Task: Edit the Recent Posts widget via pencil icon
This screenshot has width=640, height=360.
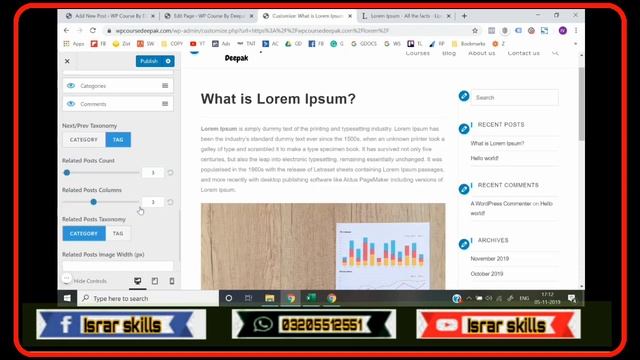Action: pyautogui.click(x=464, y=129)
